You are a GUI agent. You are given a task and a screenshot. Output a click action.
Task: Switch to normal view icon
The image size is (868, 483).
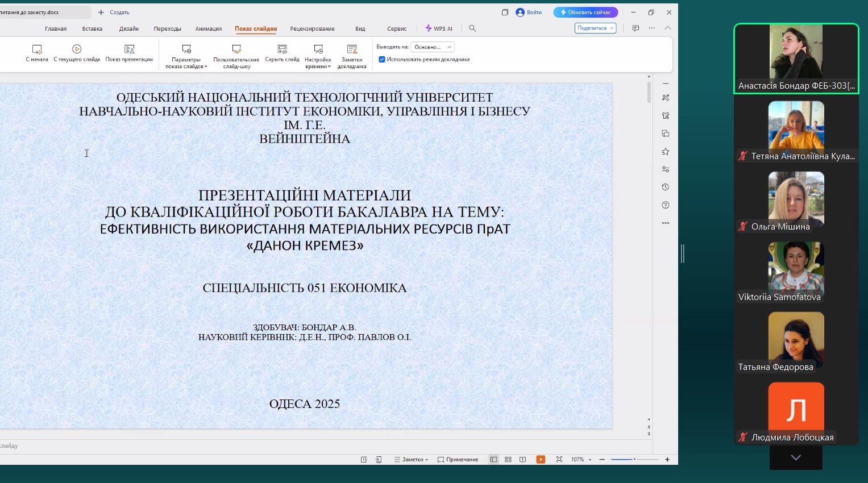[493, 459]
